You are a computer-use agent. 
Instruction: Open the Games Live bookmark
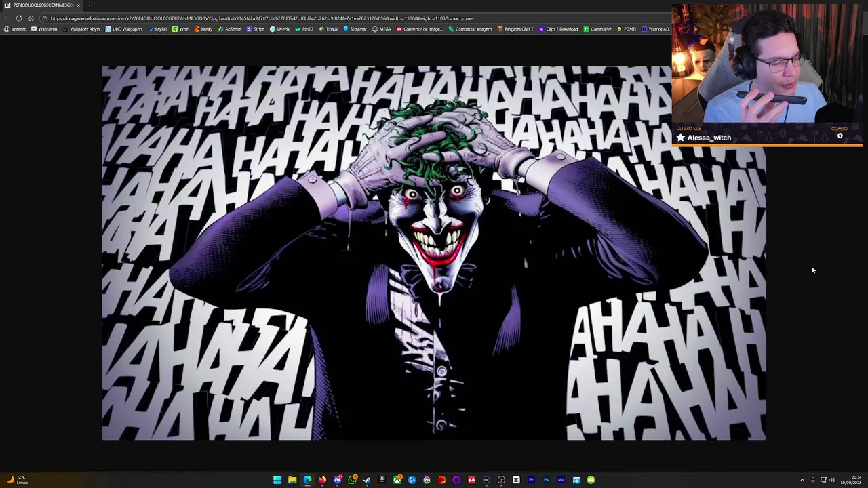point(597,29)
